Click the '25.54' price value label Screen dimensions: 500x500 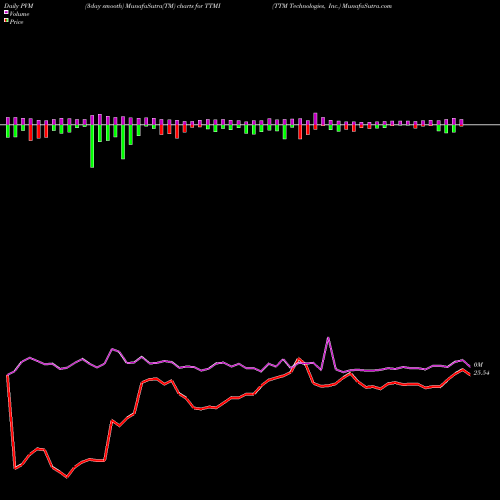[x=481, y=373]
